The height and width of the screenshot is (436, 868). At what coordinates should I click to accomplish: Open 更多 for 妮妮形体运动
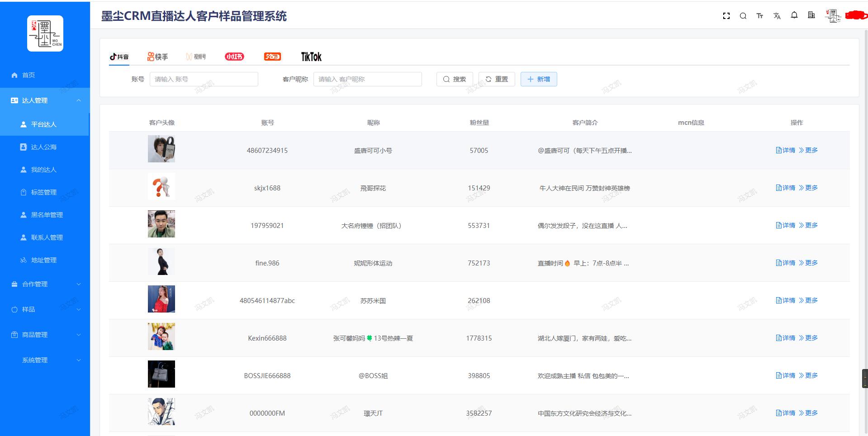pyautogui.click(x=808, y=263)
